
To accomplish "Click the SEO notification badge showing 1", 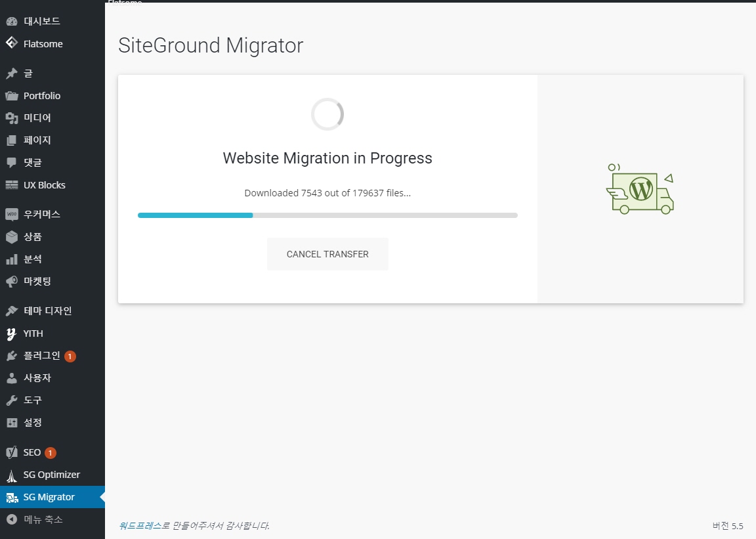I will [50, 452].
